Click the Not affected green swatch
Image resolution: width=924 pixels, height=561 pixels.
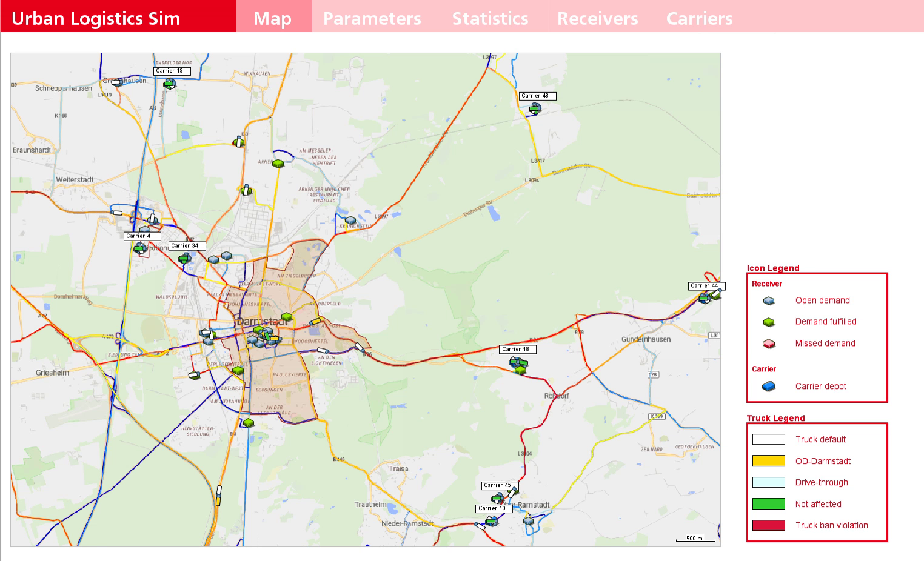pos(769,503)
